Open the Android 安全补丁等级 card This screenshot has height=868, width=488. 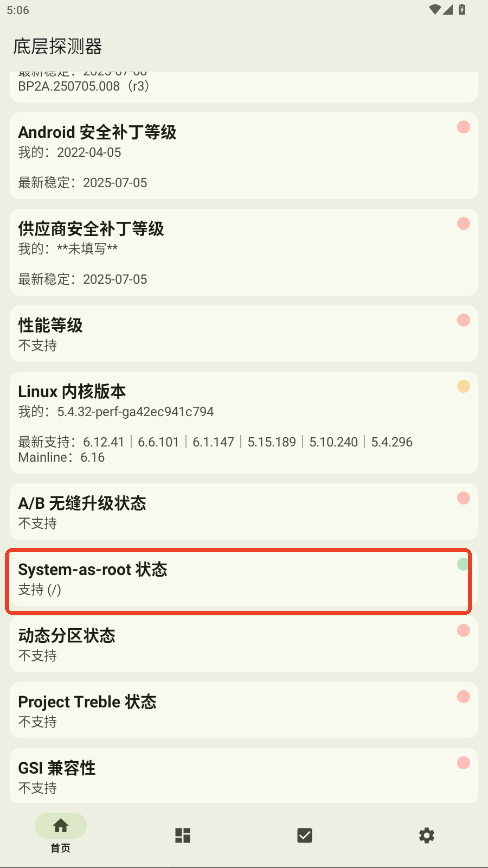click(243, 156)
